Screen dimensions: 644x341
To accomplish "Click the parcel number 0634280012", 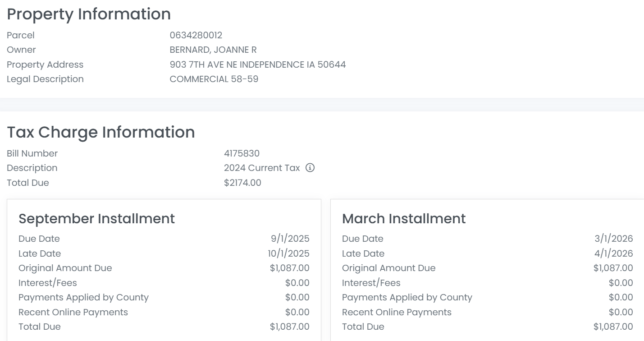I will point(196,35).
